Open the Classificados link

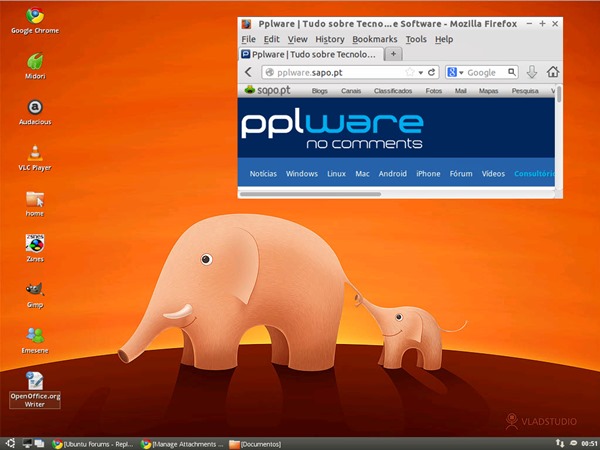(x=393, y=91)
